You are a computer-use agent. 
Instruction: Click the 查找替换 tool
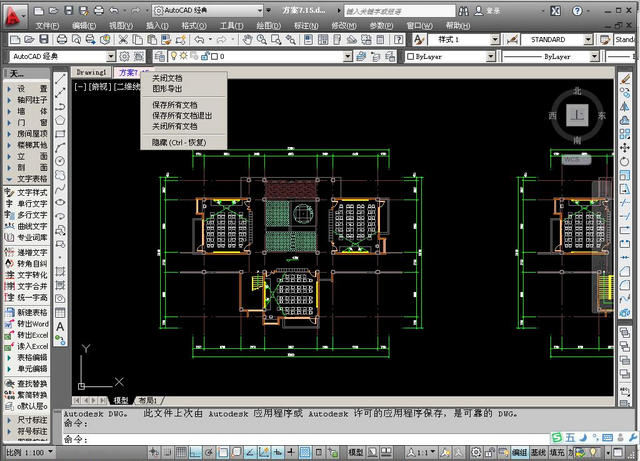pos(32,383)
